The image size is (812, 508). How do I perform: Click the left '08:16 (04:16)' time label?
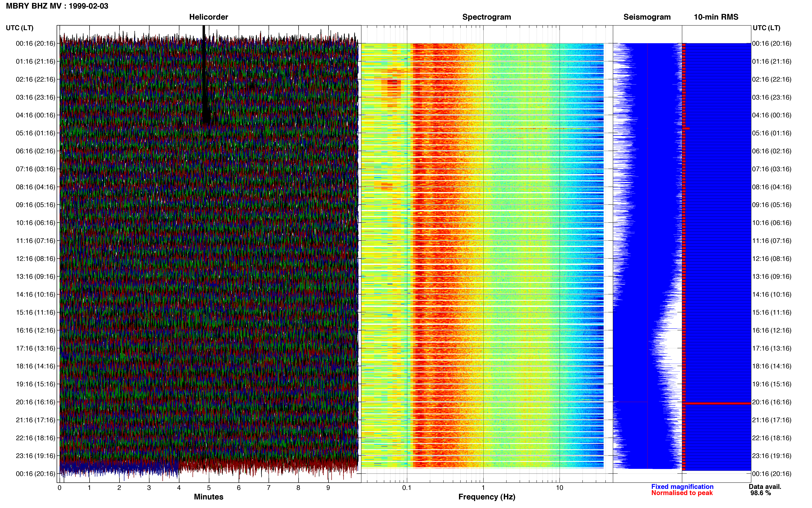36,187
